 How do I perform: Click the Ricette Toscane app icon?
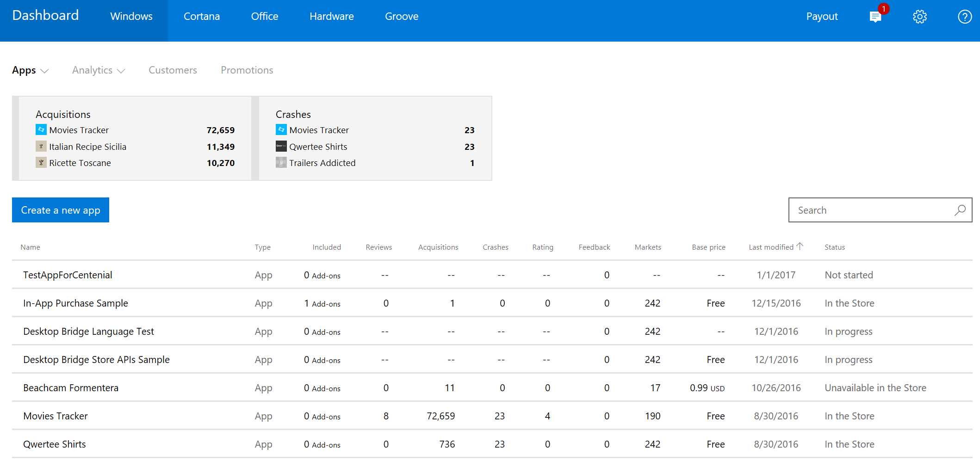(41, 162)
